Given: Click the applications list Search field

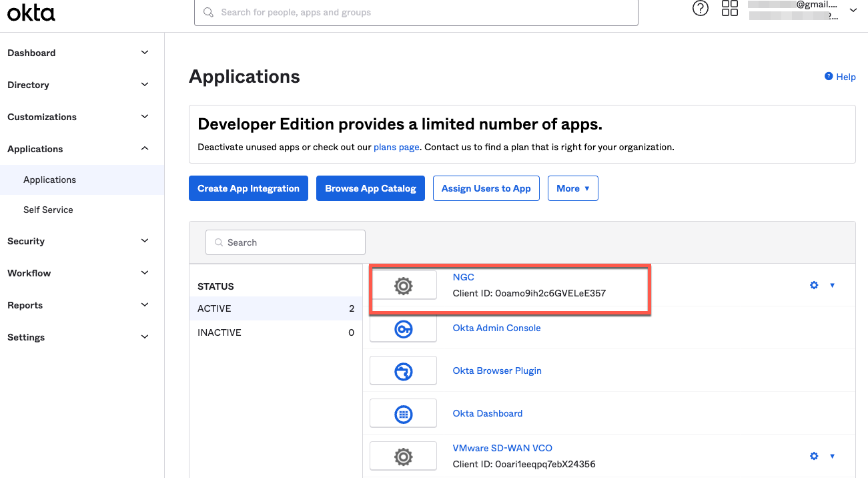Looking at the screenshot, I should [286, 242].
